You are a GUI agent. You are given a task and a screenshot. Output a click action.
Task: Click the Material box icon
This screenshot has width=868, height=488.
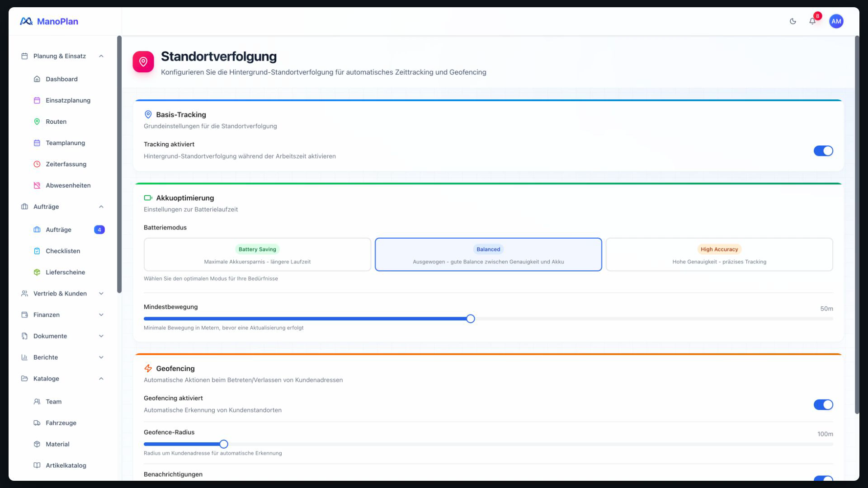(x=37, y=444)
